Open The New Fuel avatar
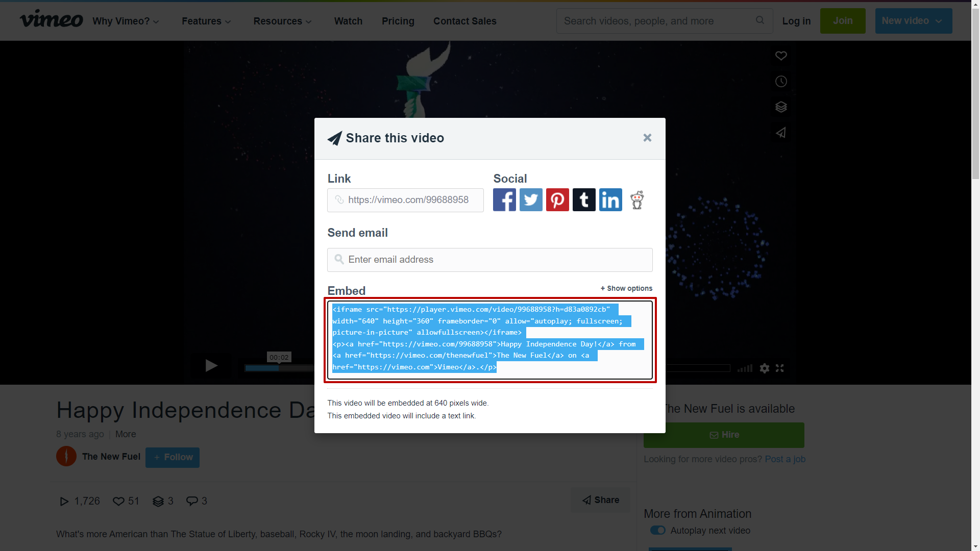 coord(66,456)
